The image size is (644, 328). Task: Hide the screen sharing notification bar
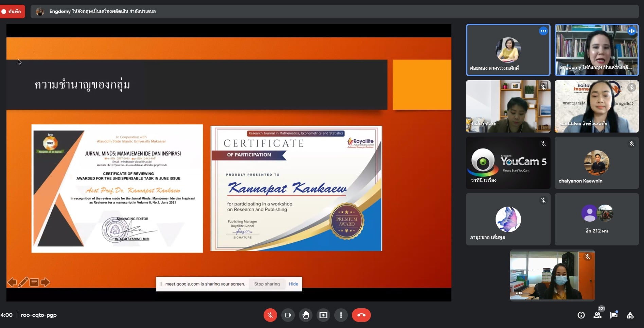pyautogui.click(x=293, y=284)
